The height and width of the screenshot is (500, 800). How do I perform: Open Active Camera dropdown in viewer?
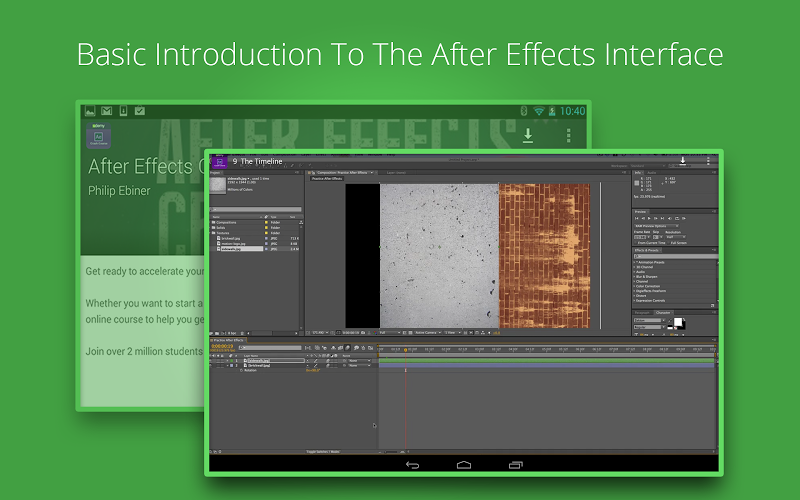[428, 333]
